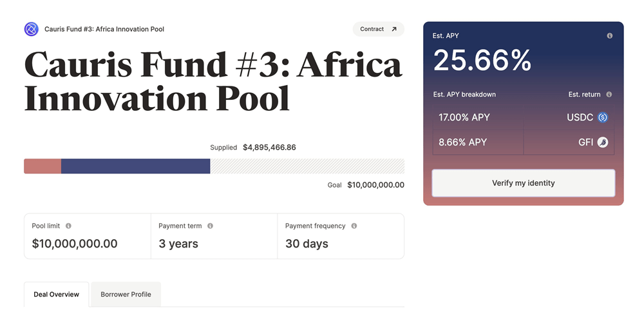
Task: Click the red segment of supply bar
Action: (x=43, y=166)
